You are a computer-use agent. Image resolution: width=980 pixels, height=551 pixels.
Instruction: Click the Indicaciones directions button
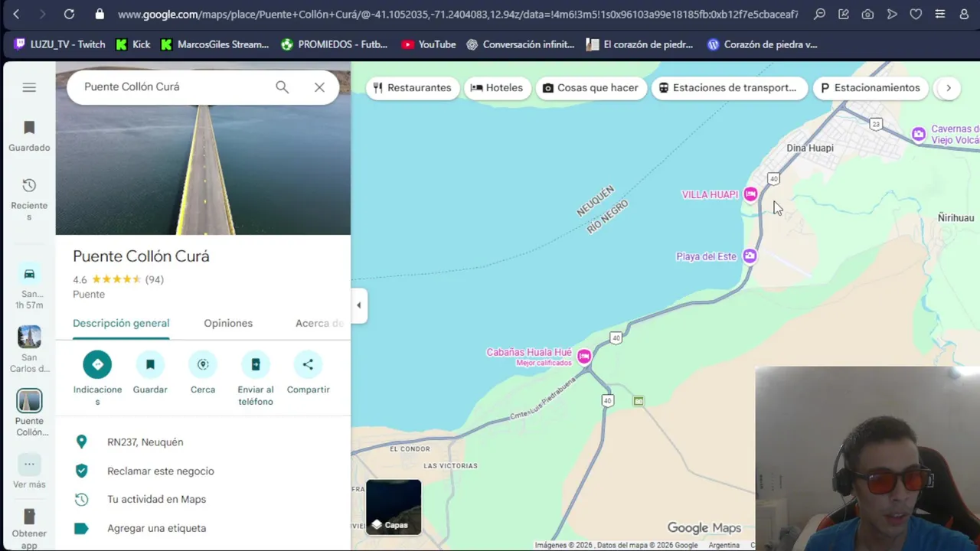pyautogui.click(x=97, y=364)
